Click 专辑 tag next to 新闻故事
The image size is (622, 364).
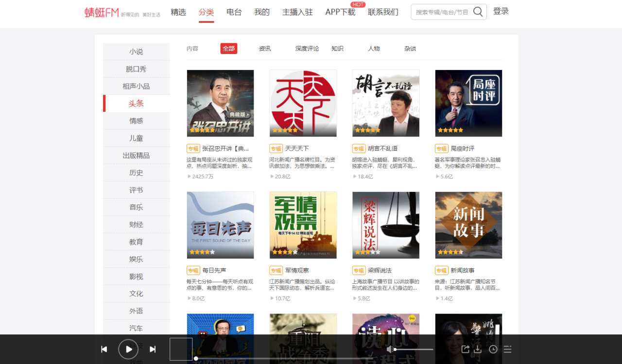[442, 270]
